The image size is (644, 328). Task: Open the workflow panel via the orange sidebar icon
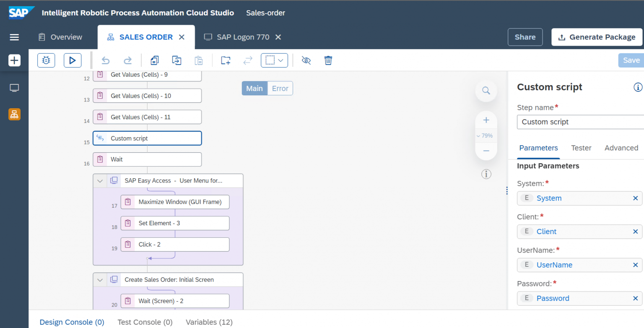pos(14,114)
